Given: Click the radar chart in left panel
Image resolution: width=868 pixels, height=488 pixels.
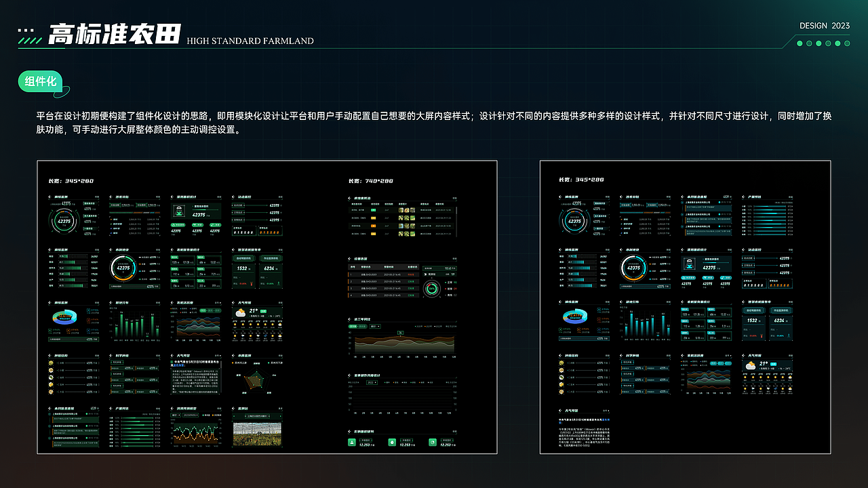Looking at the screenshot, I should tap(255, 380).
